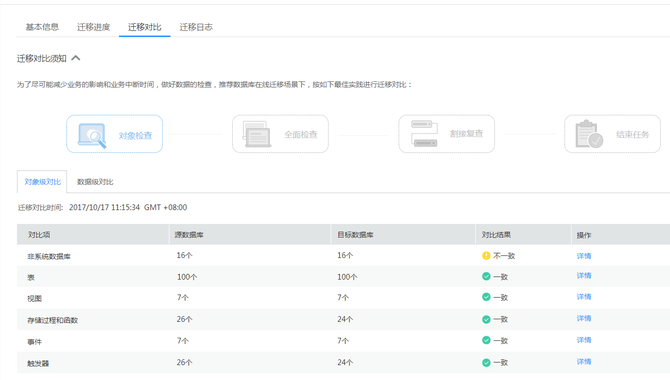Click green check icon in 触发器 row

click(486, 362)
